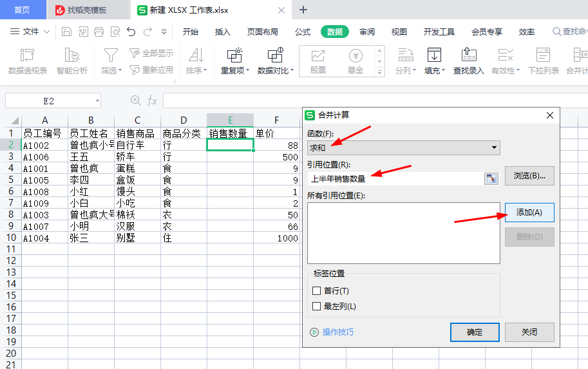Open the 函数 dropdown showing 求和

[404, 147]
